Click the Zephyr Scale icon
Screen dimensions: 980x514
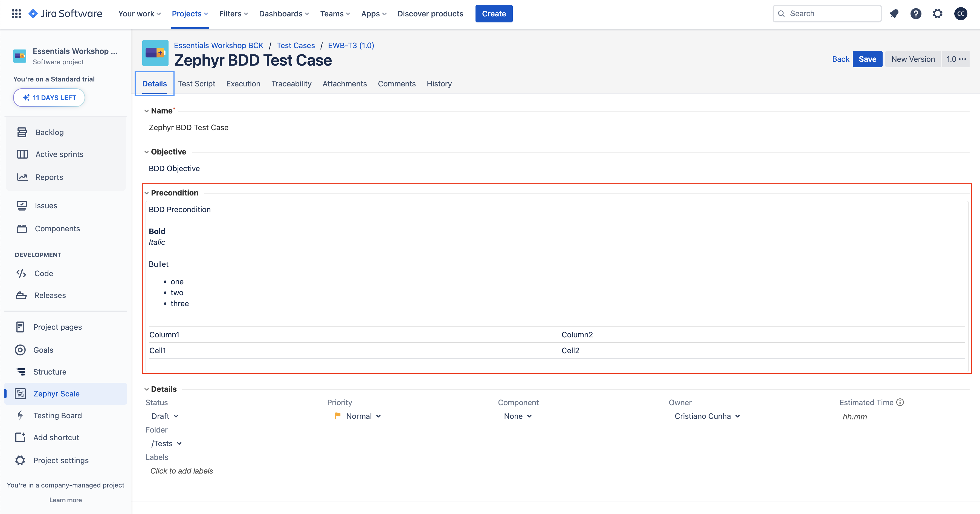[x=20, y=393]
